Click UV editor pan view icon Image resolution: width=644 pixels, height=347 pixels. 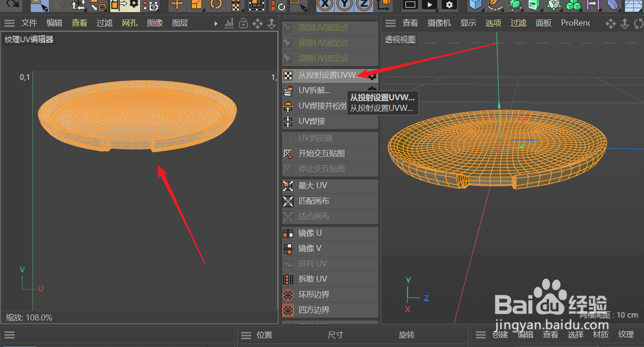(257, 23)
